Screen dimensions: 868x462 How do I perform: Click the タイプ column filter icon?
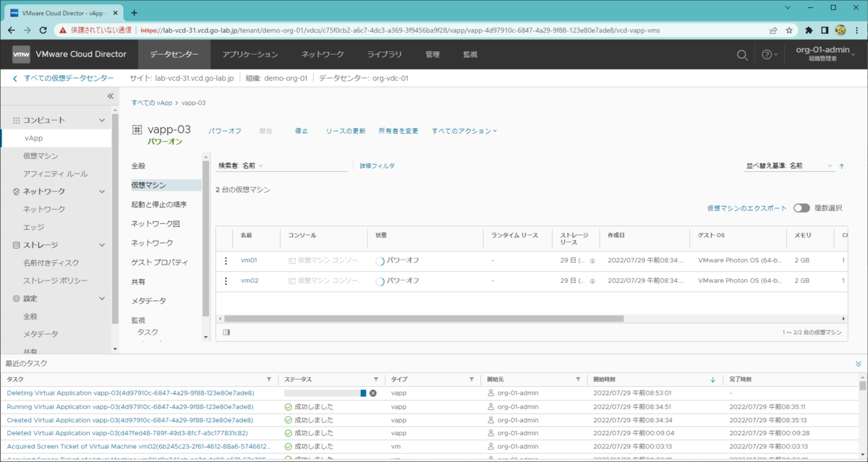[472, 379]
